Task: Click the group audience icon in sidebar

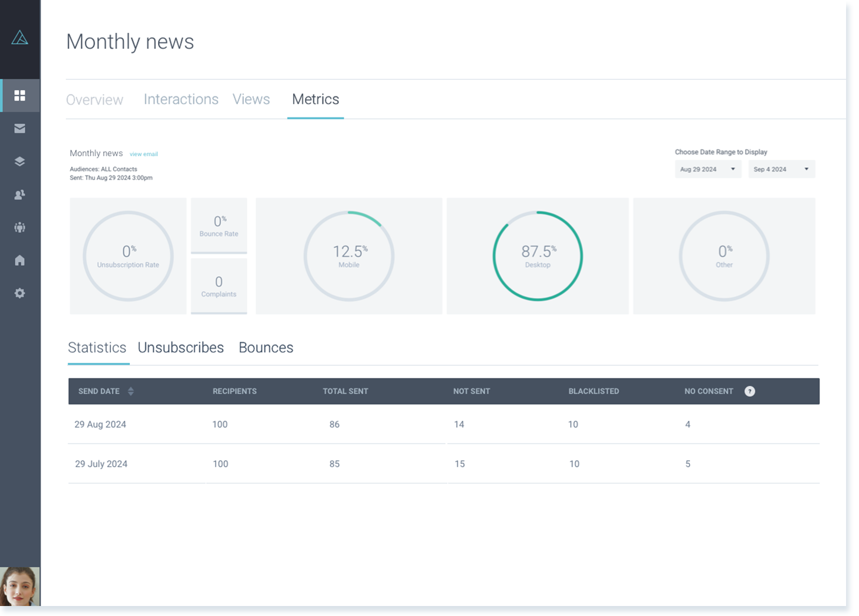Action: [x=20, y=227]
